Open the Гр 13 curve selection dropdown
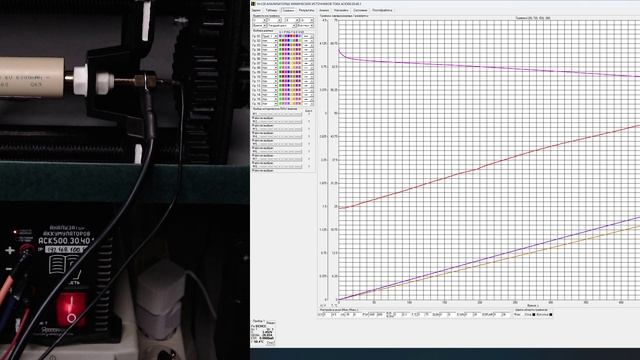640x360 pixels. (269, 90)
